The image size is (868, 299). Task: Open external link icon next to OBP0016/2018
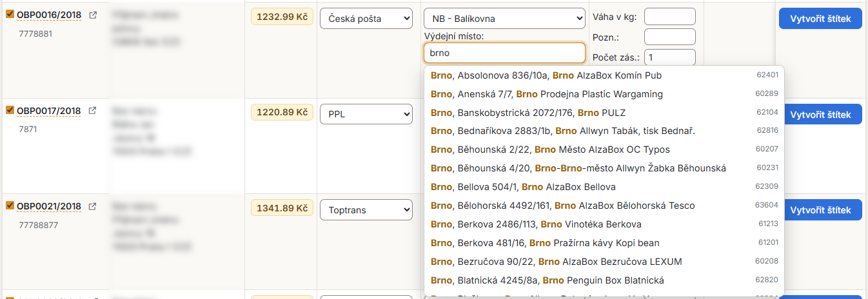tap(92, 15)
